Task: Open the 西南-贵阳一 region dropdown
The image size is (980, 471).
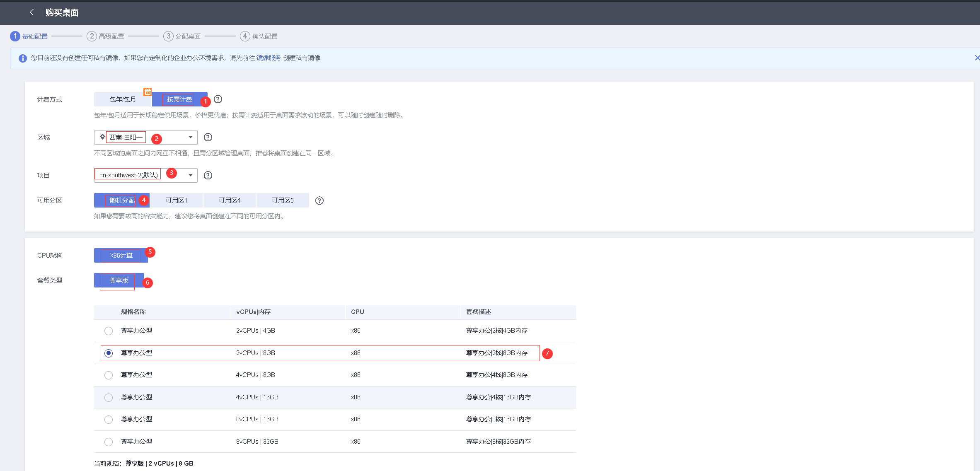Action: 145,138
